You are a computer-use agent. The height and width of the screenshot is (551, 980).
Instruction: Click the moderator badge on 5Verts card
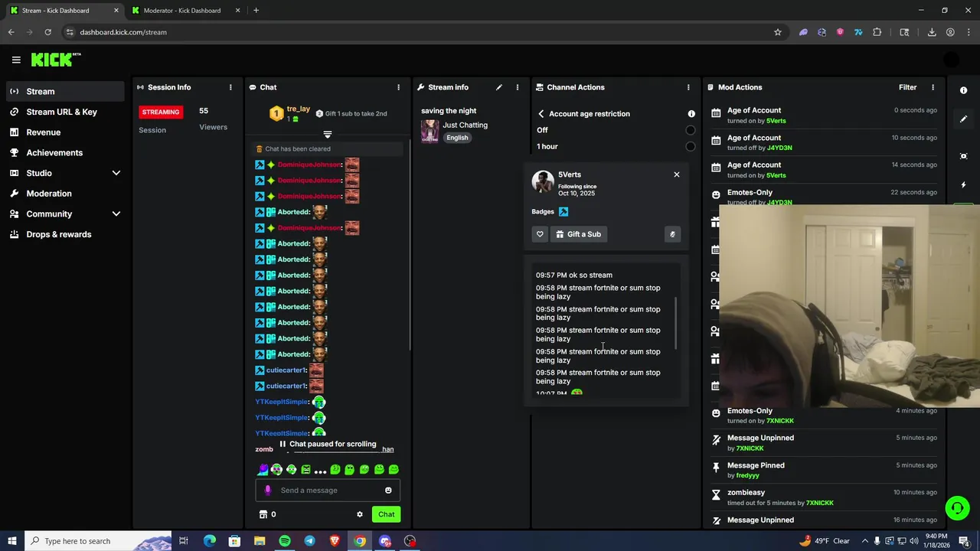[x=563, y=211]
